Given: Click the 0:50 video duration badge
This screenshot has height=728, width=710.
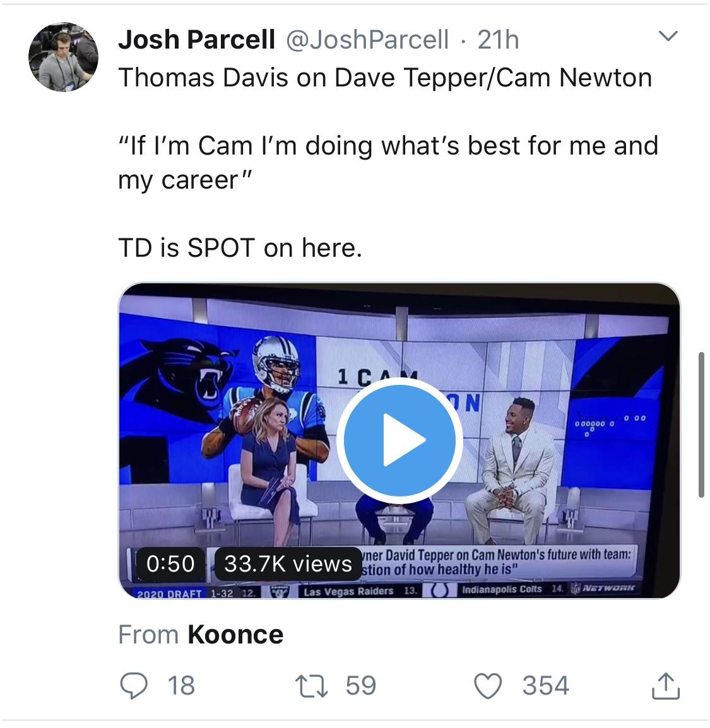Looking at the screenshot, I should 170,564.
